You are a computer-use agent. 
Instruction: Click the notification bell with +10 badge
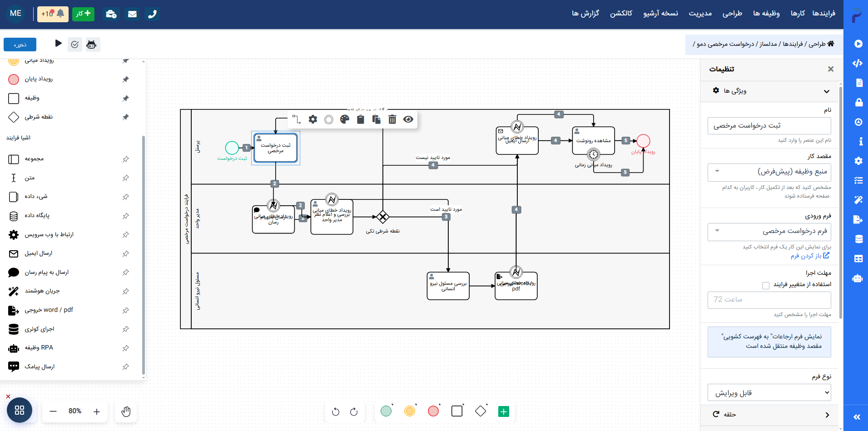[53, 14]
